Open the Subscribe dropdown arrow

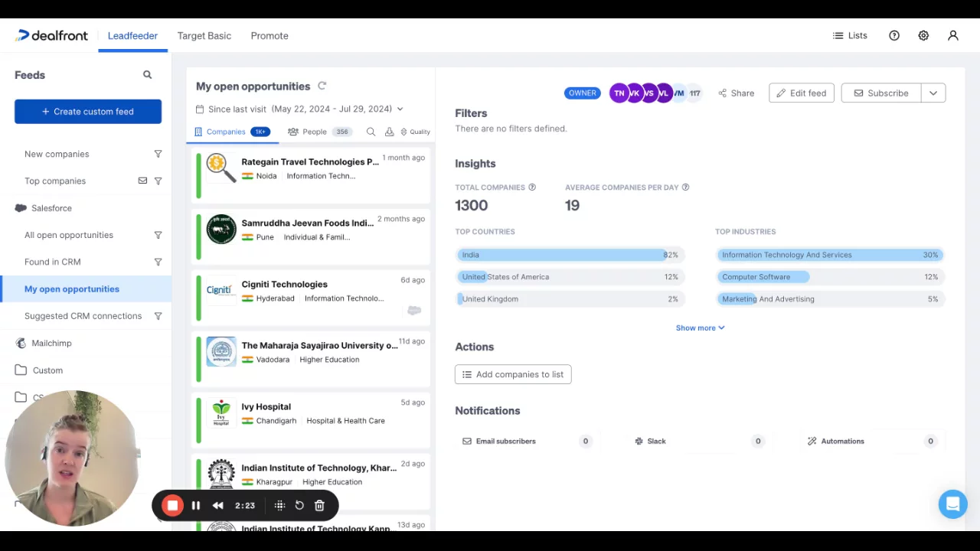tap(933, 93)
